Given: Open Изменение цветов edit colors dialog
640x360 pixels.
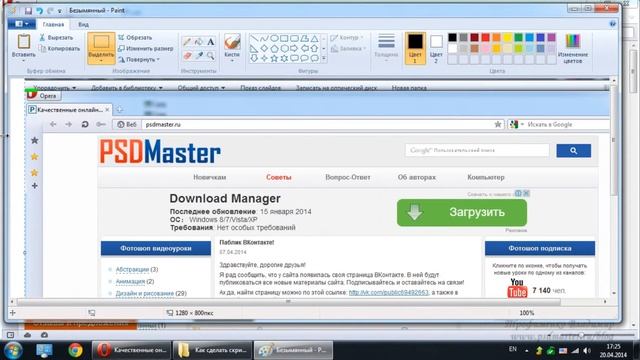Looking at the screenshot, I should pyautogui.click(x=573, y=49).
